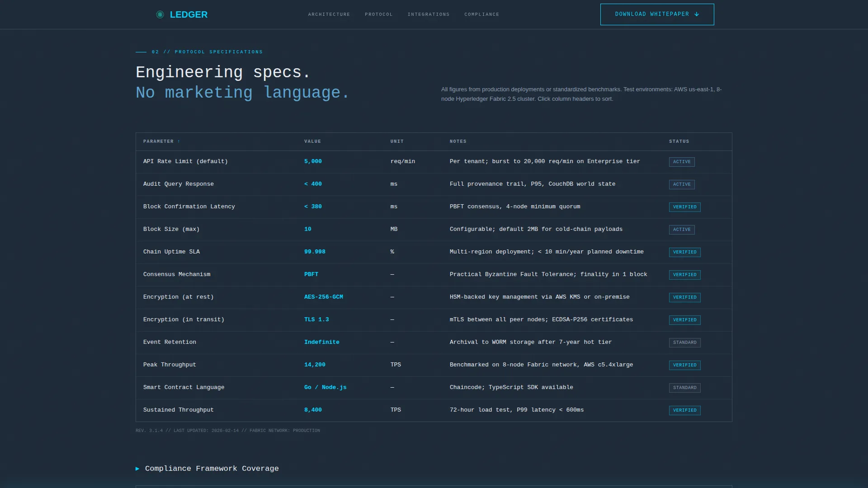Select the API Rate Limit (default) row label
Image resolution: width=868 pixels, height=488 pixels.
coord(185,161)
